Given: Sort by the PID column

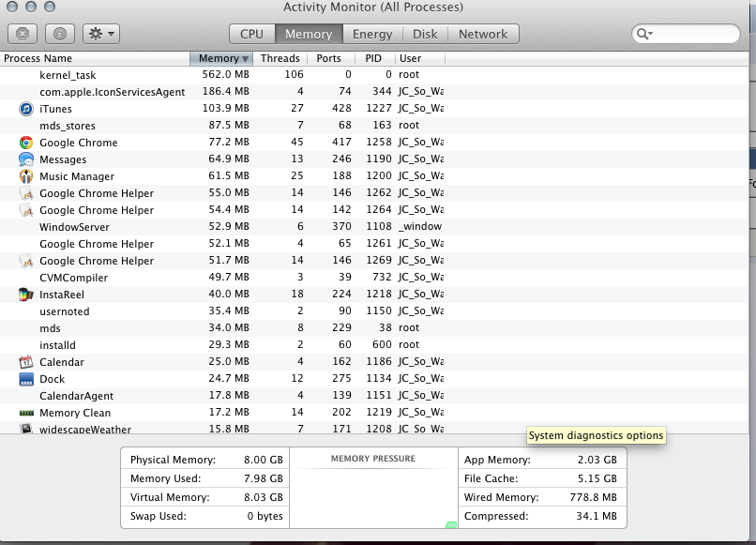Looking at the screenshot, I should (x=373, y=58).
